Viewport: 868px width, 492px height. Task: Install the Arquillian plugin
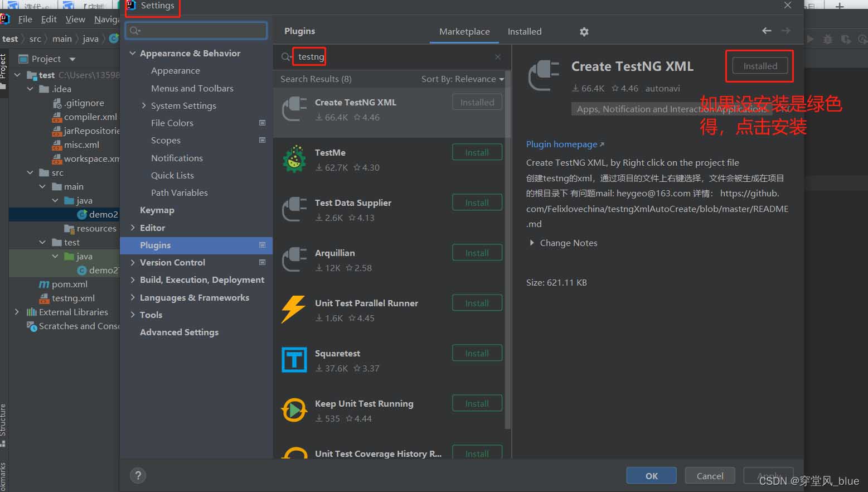[477, 253]
